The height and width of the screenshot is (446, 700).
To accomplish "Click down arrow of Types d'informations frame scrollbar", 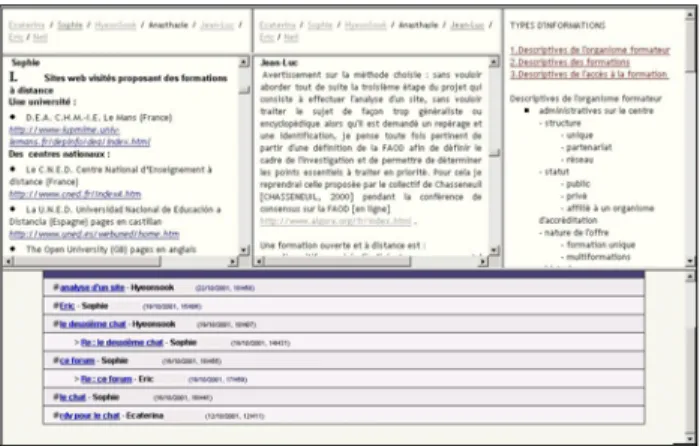I will pos(690,261).
